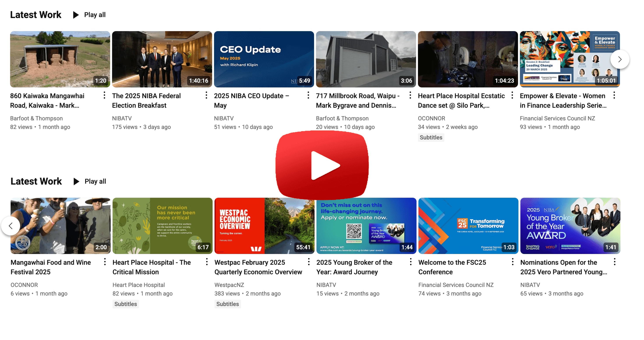This screenshot has width=644, height=340.
Task: Click the large red YouTube play logo
Action: [322, 165]
